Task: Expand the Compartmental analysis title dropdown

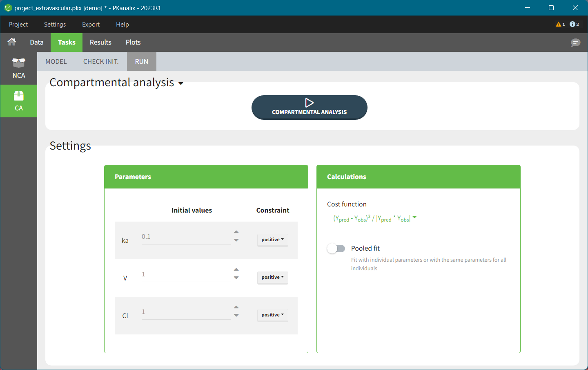Action: 180,84
